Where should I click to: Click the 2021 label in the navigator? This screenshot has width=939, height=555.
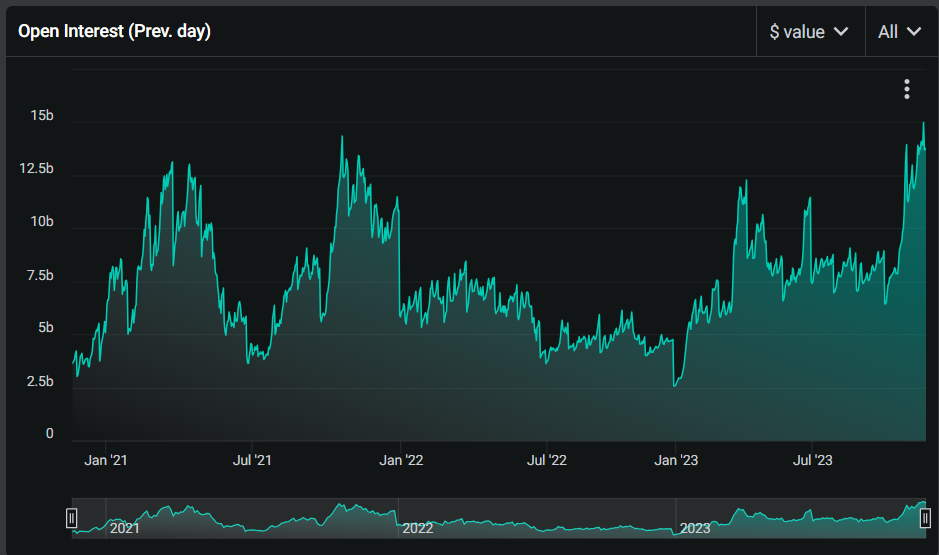point(125,528)
